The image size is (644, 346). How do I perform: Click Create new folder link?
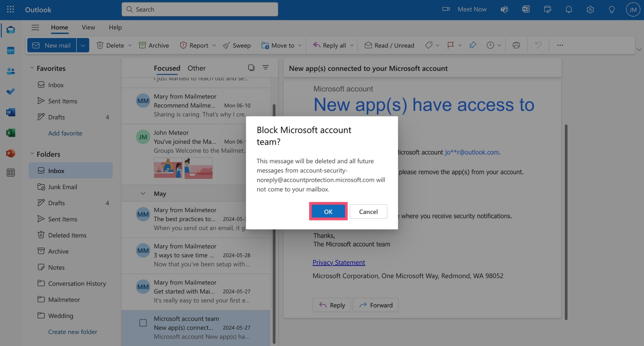click(x=73, y=332)
